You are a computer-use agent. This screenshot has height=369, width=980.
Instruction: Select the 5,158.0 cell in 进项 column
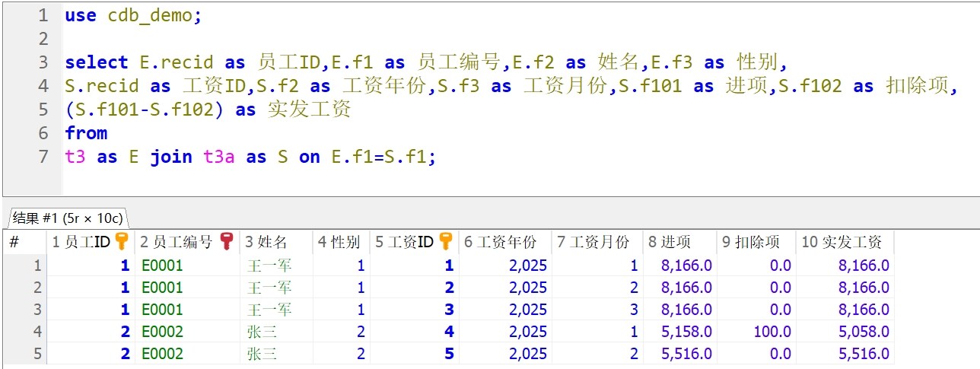point(687,332)
